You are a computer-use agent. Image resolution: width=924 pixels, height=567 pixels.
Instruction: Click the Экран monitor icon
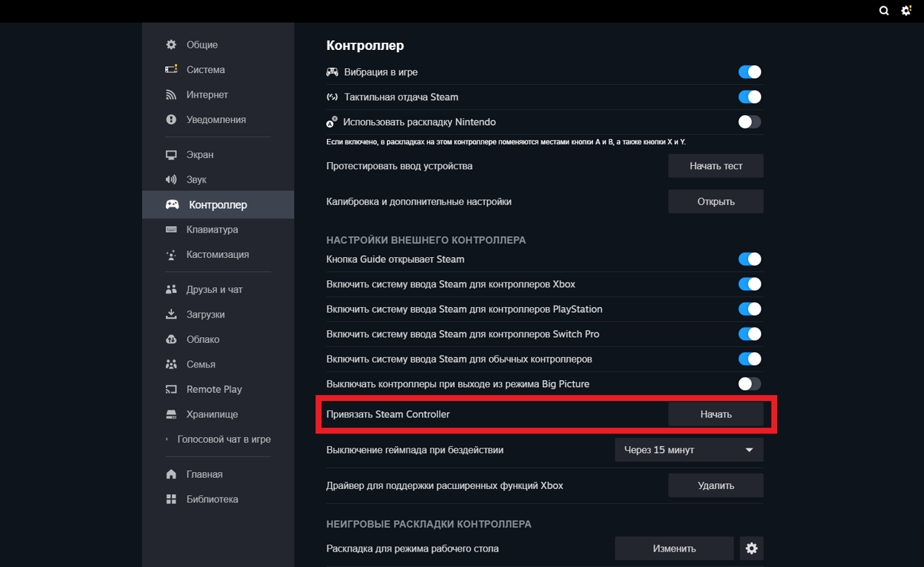point(171,155)
